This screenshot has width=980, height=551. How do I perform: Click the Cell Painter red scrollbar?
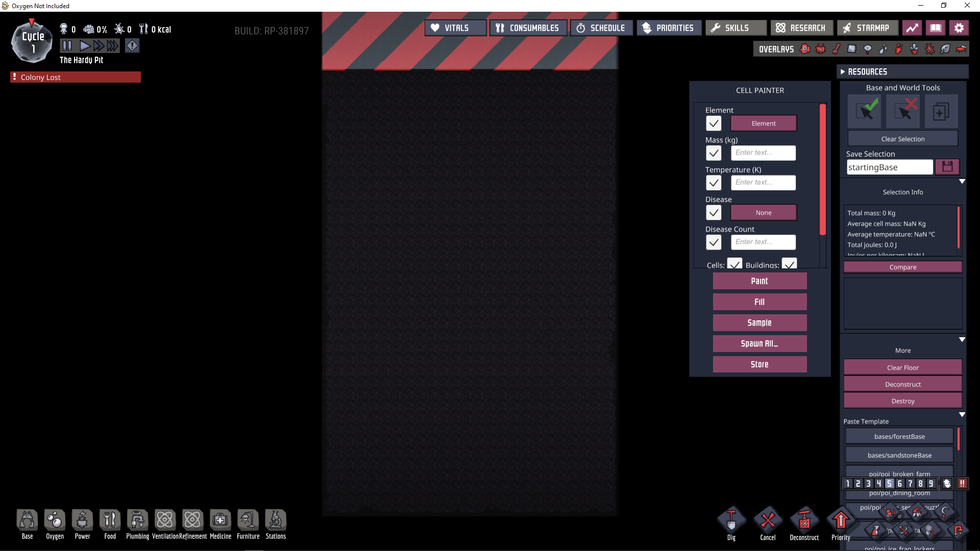pyautogui.click(x=822, y=168)
